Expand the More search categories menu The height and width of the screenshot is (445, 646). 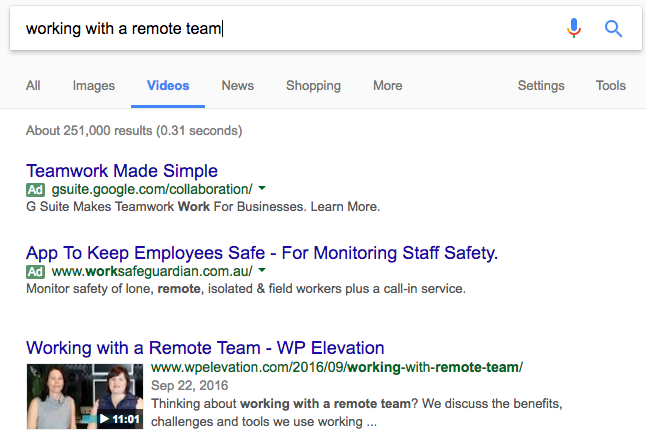click(x=388, y=85)
